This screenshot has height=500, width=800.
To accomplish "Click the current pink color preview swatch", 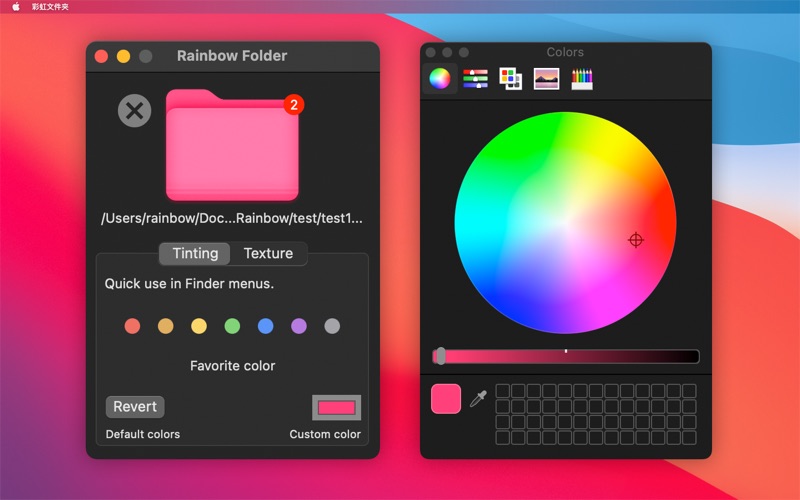I will coord(446,398).
